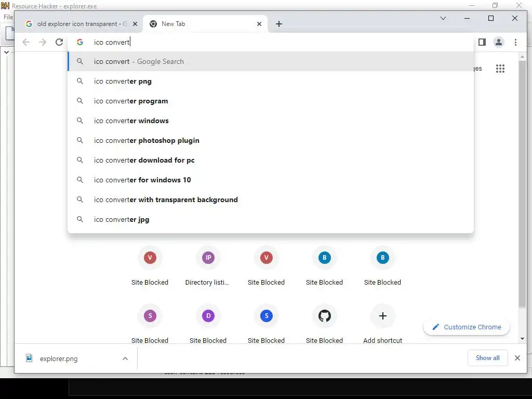Click the Customize Chrome button

point(467,327)
